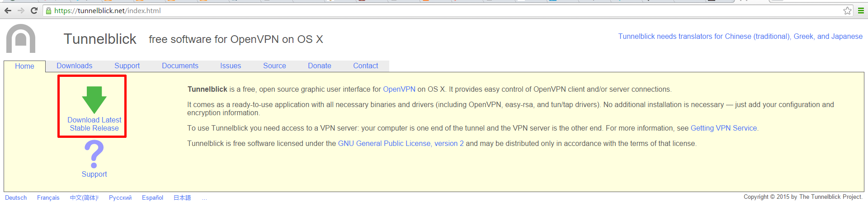
Task: Click 'free software for OpenVPN on OS X' tagline
Action: pyautogui.click(x=236, y=39)
